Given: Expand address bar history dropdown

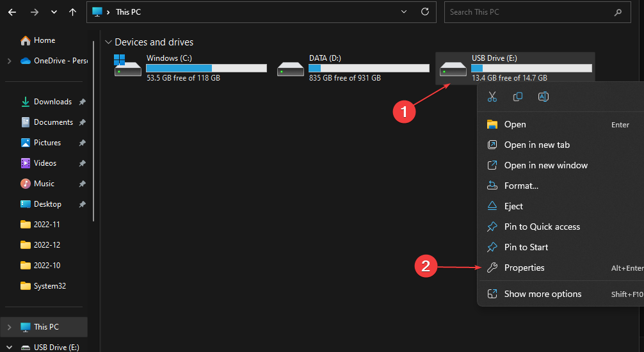Looking at the screenshot, I should tap(403, 12).
